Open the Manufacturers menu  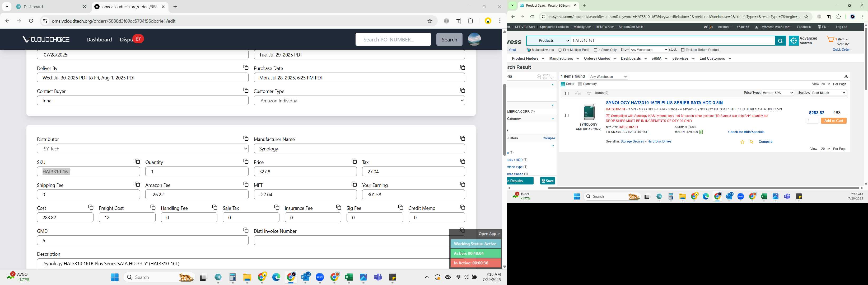click(564, 59)
